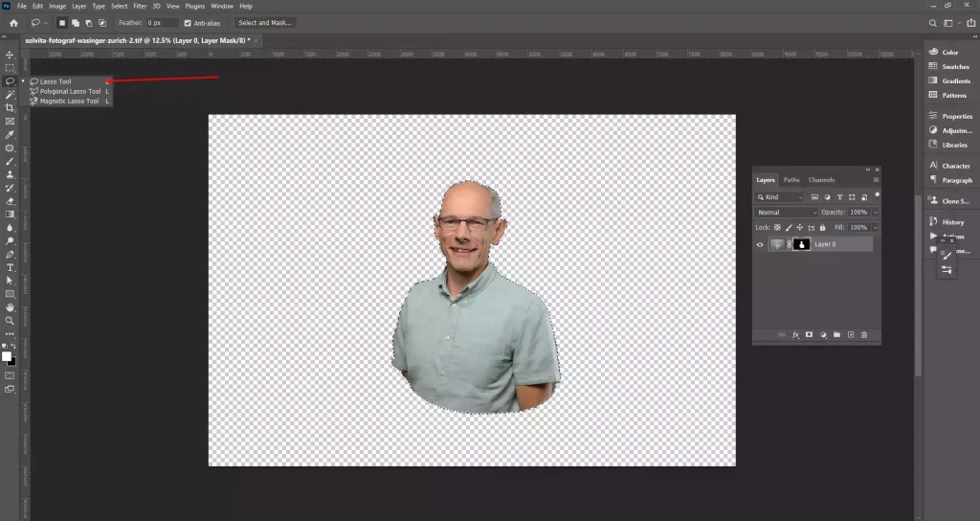Hide Layer 0 with eye icon
This screenshot has width=980, height=521.
[x=760, y=244]
